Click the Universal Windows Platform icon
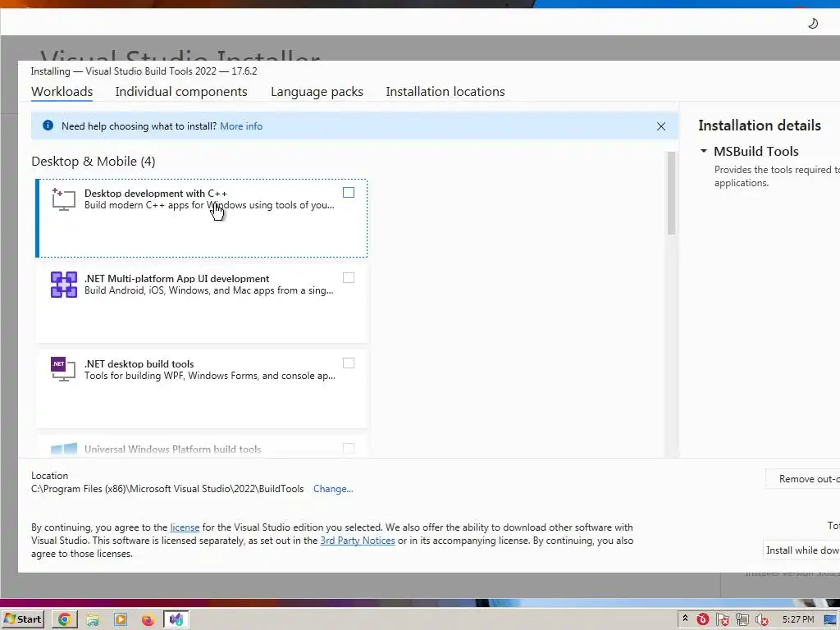840x630 pixels. (64, 449)
